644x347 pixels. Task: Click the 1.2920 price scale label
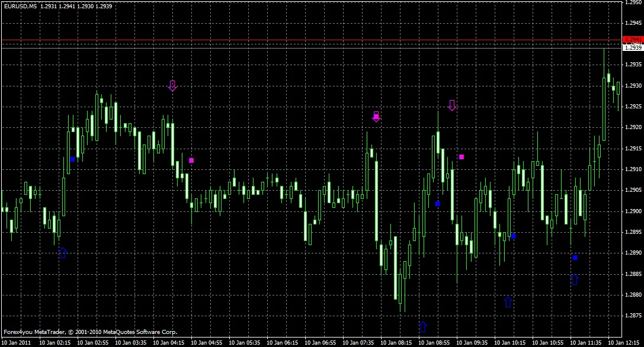click(x=633, y=127)
